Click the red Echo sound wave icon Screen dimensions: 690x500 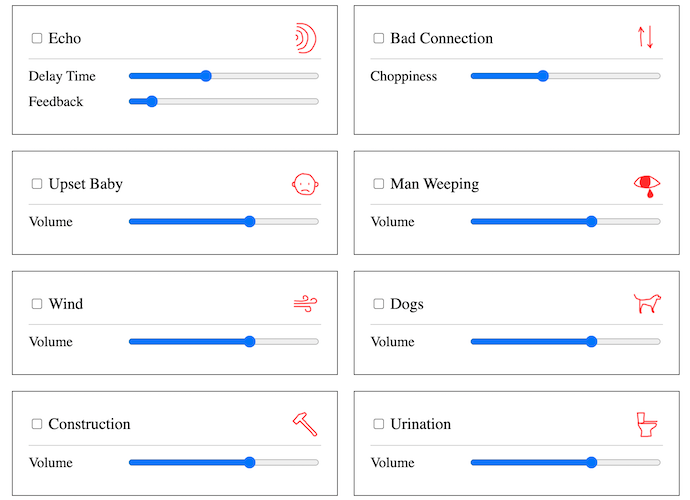click(x=306, y=38)
